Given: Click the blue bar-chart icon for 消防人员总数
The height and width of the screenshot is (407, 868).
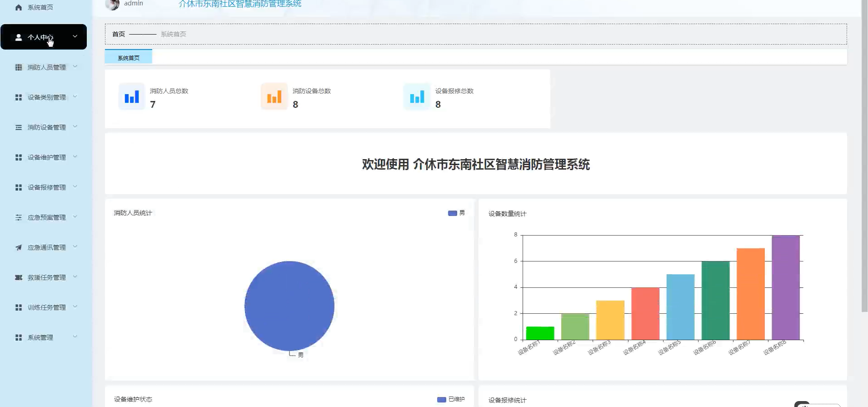Looking at the screenshot, I should 132,96.
